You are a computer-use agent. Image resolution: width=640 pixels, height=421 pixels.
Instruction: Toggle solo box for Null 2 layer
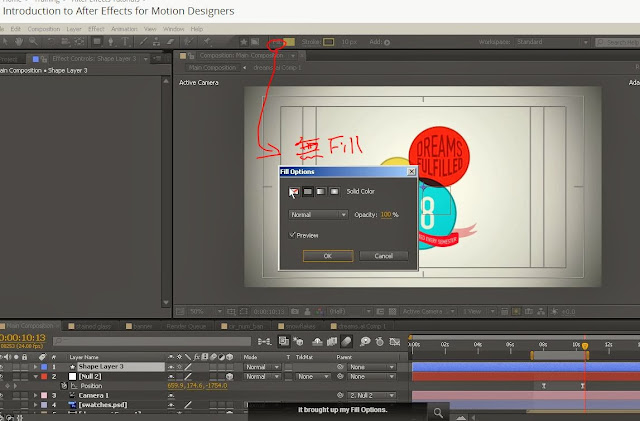coord(16,376)
